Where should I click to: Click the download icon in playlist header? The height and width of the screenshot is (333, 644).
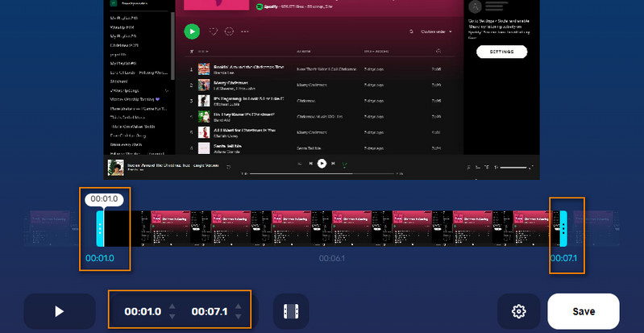[x=230, y=31]
